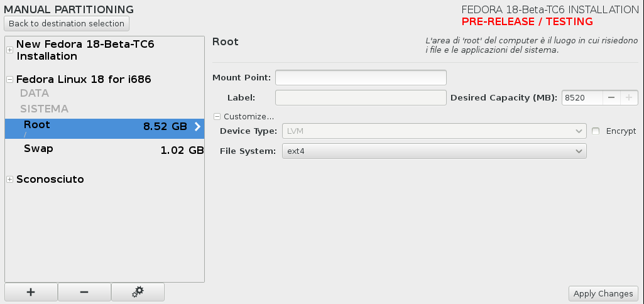
Task: Expand the Sconosciuto section
Action: (10, 180)
